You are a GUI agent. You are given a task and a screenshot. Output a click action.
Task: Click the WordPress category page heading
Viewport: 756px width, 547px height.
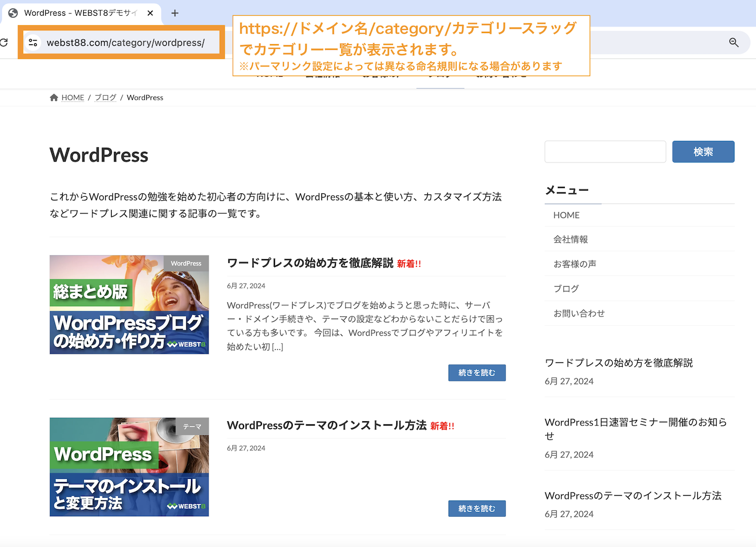click(x=99, y=156)
